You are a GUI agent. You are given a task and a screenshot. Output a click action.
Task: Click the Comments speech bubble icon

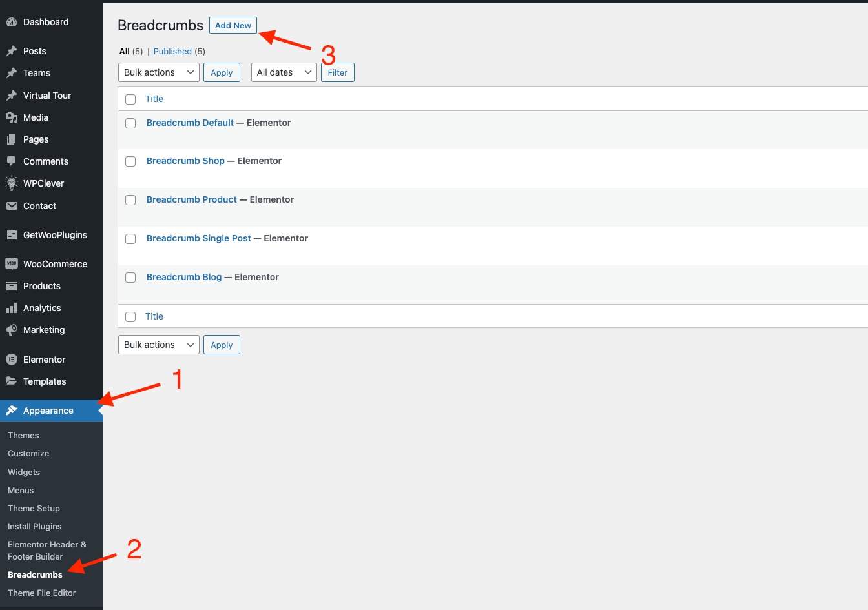click(12, 161)
